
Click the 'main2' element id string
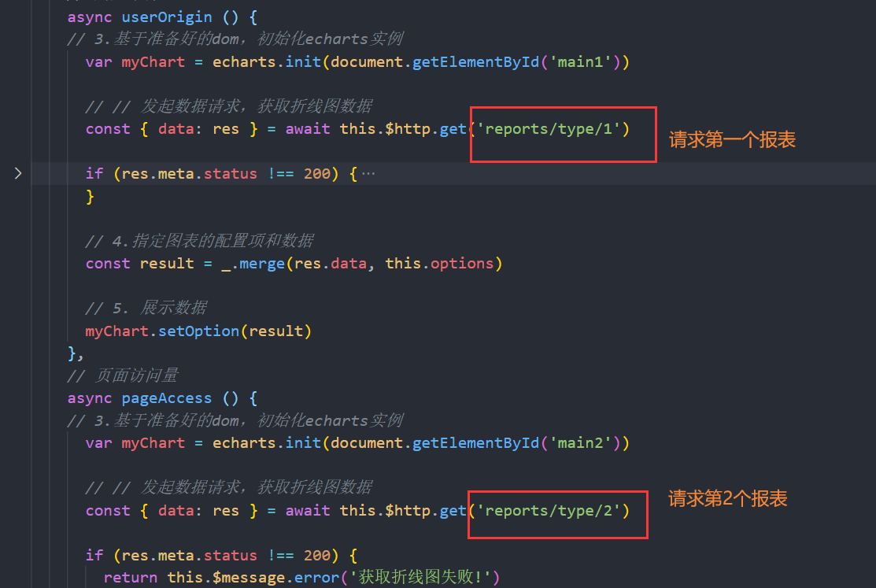coord(581,443)
